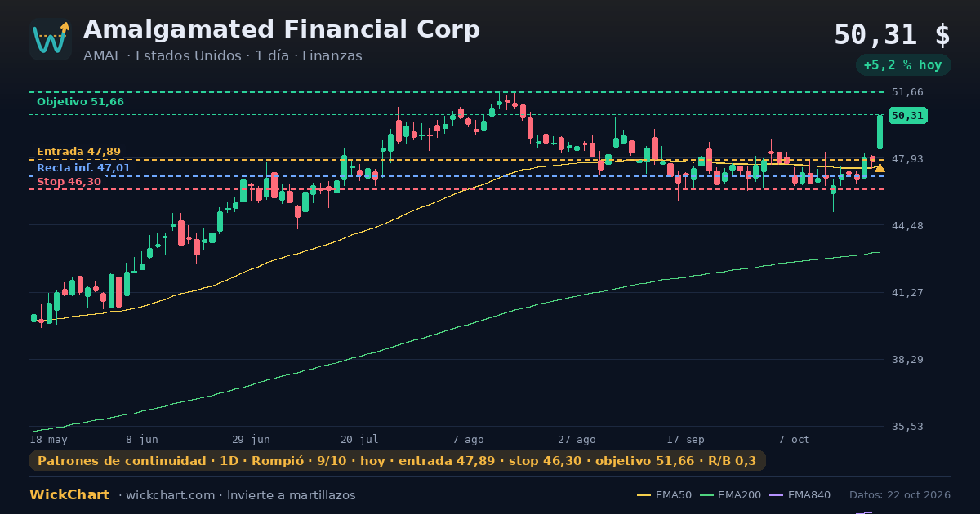Image resolution: width=980 pixels, height=514 pixels.
Task: Click the 41,27 axis value
Action: pos(907,293)
